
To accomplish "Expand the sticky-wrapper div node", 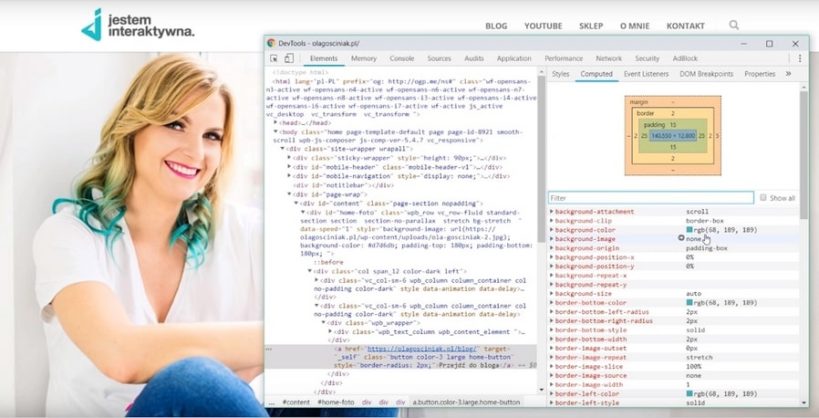I will coord(289,158).
